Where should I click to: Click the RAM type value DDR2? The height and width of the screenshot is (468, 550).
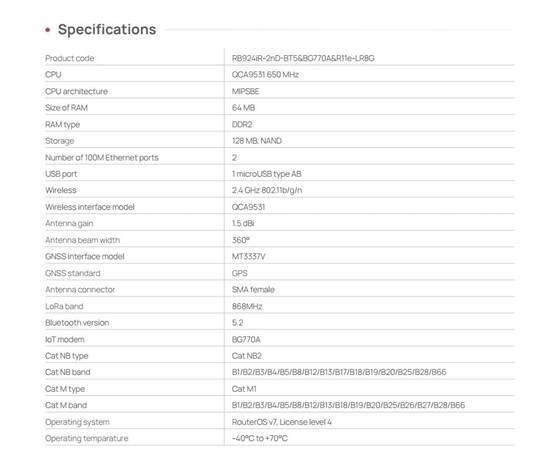pos(242,125)
